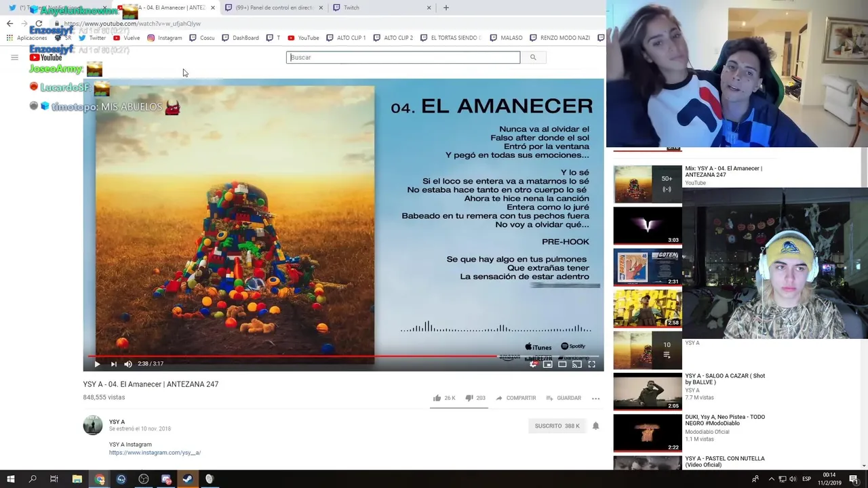
Task: Open EL TORTAS SIENDO bookmark
Action: point(450,38)
